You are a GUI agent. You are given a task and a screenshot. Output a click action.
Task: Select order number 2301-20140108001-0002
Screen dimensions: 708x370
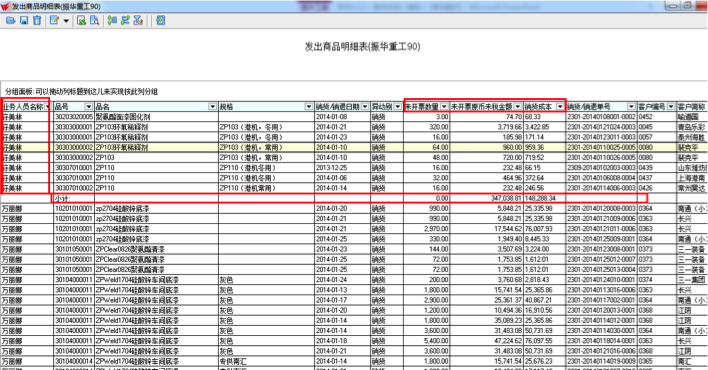pyautogui.click(x=601, y=117)
